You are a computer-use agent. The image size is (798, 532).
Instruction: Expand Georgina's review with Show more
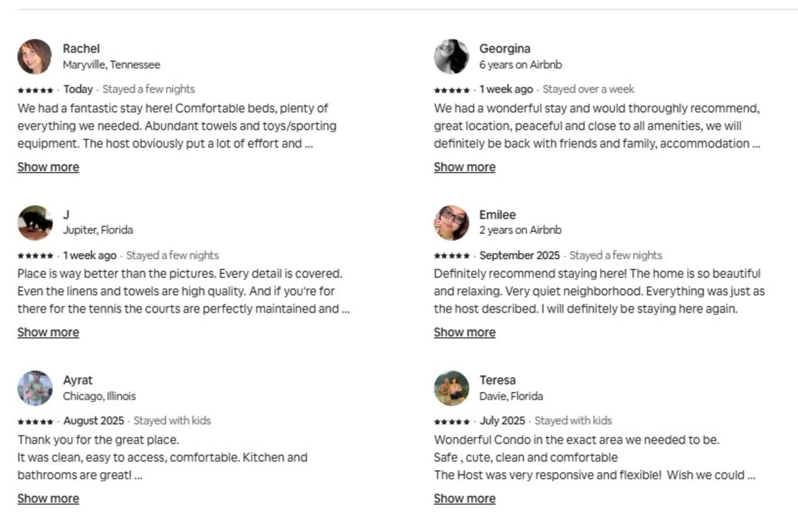click(x=464, y=167)
